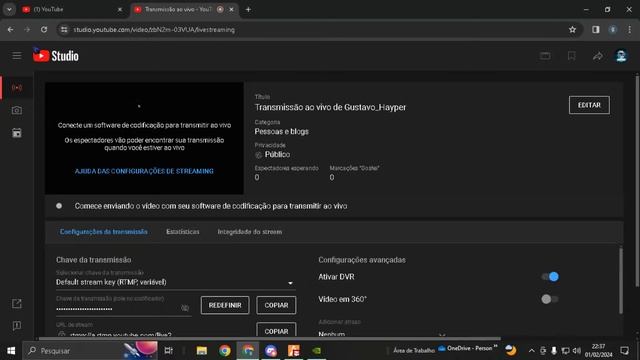Screen dimensions: 640x360
Task: Switch to the (1) YouTube browser tab
Action: (x=72, y=9)
